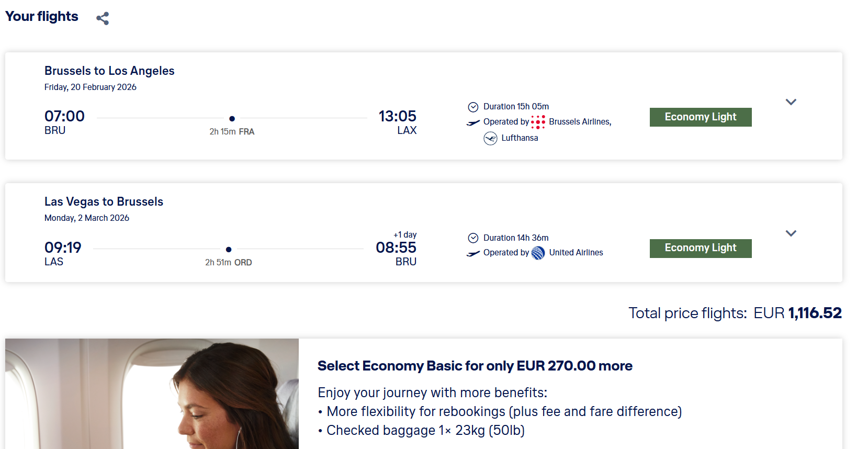
Task: Click the Brussels Airlines red dotted logo
Action: pyautogui.click(x=538, y=122)
